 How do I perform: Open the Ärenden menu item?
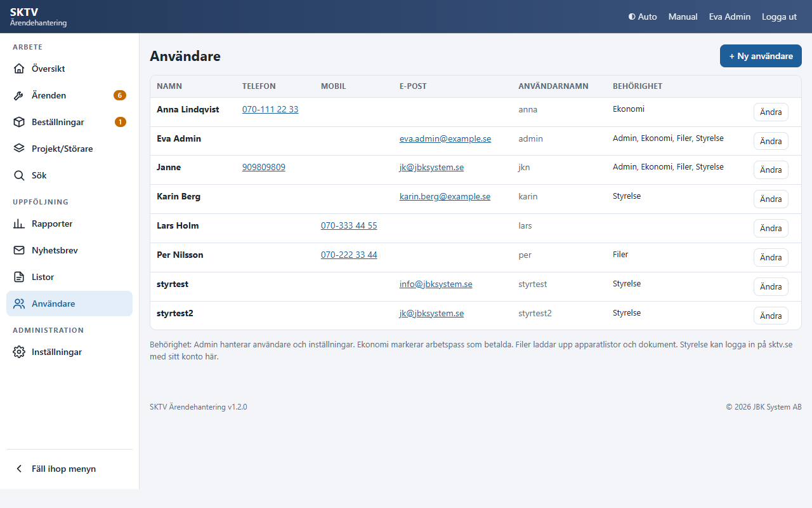pos(70,95)
